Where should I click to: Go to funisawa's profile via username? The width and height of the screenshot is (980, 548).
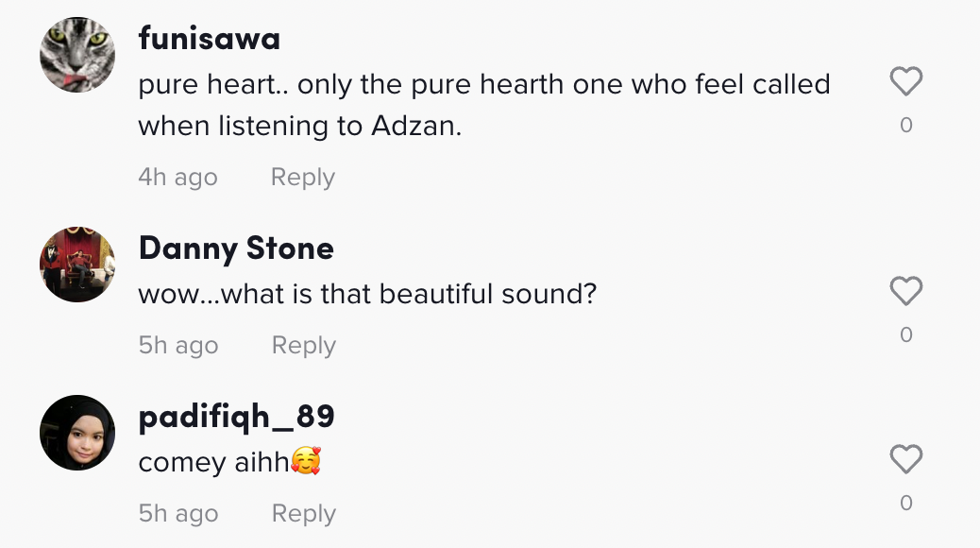coord(209,39)
